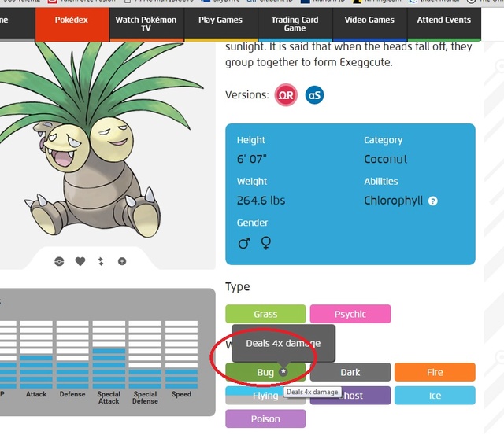Click the "Gender" label
The height and width of the screenshot is (435, 504).
[252, 223]
